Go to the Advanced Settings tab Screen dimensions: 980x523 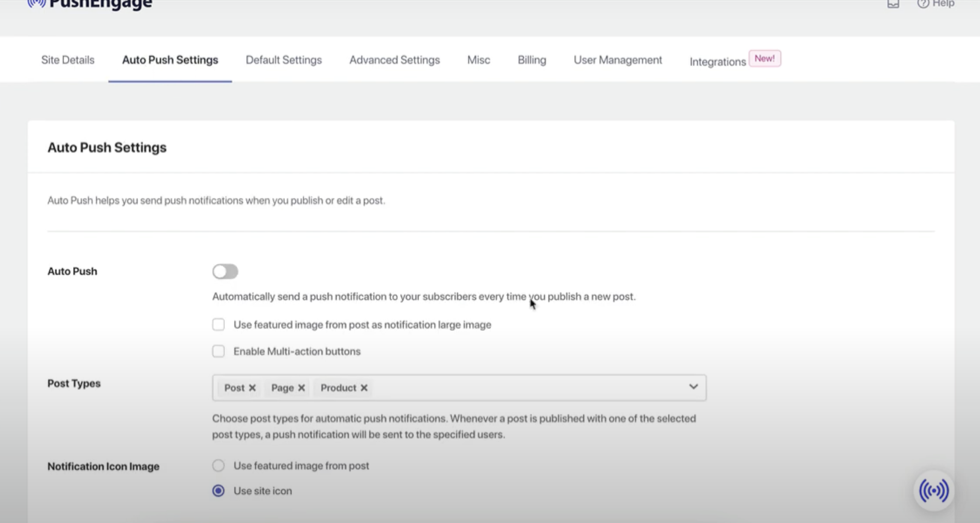[395, 60]
